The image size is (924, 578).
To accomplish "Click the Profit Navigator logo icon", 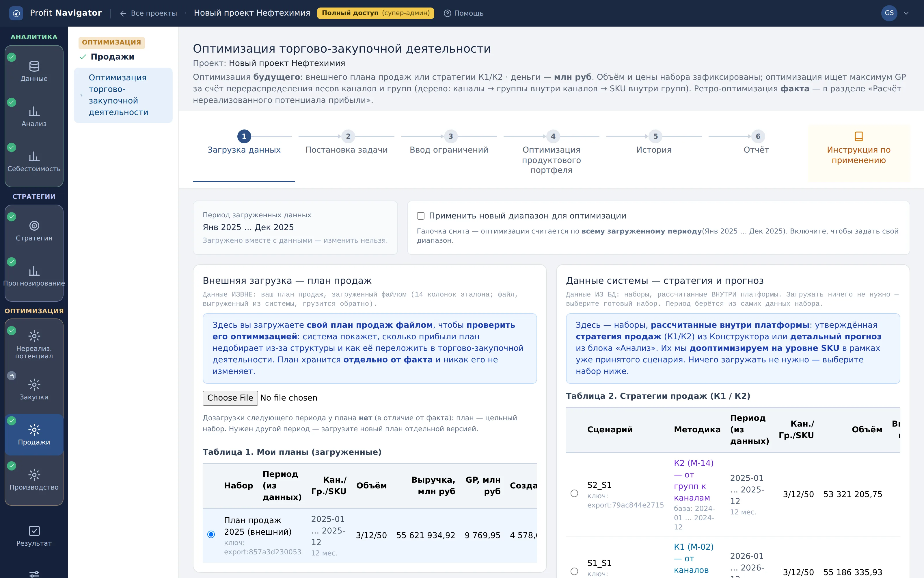I will pos(16,13).
